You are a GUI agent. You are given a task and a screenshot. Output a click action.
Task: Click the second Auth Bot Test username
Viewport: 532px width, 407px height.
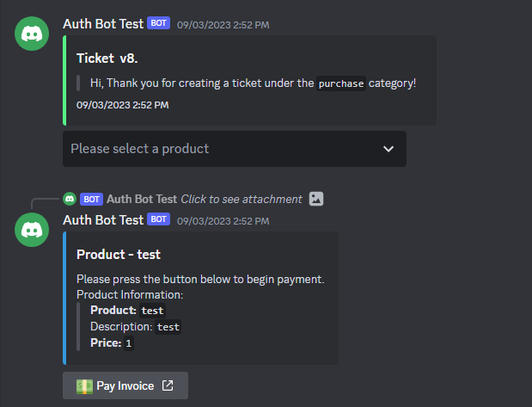tap(103, 220)
